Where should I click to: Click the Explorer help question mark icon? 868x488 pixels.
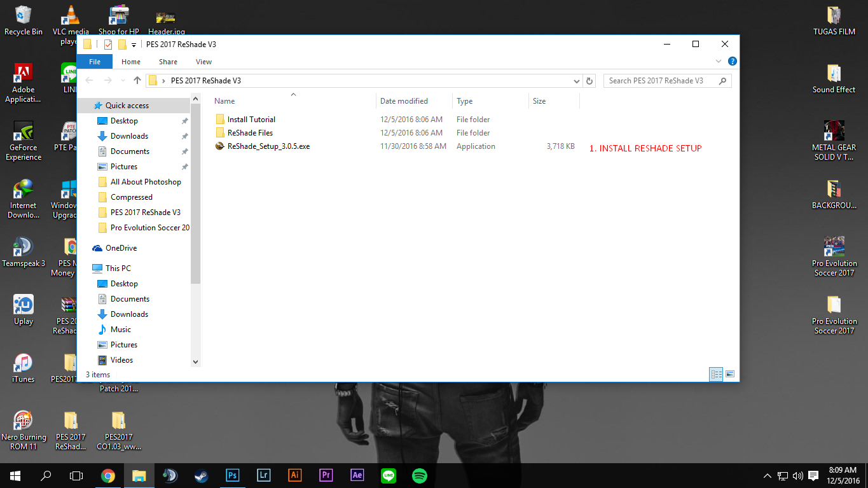pyautogui.click(x=732, y=62)
